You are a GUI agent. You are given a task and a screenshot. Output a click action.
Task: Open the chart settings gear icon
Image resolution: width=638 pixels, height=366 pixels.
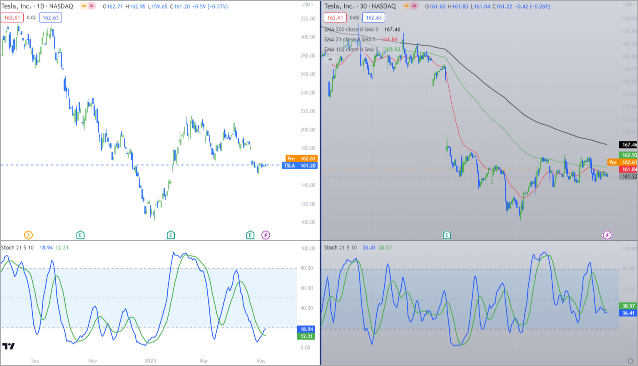point(630,361)
